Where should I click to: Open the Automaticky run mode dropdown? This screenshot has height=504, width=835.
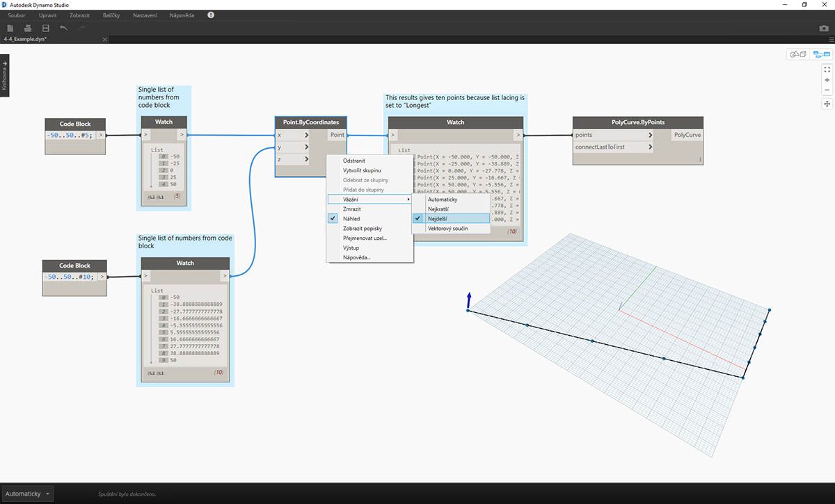pyautogui.click(x=27, y=494)
